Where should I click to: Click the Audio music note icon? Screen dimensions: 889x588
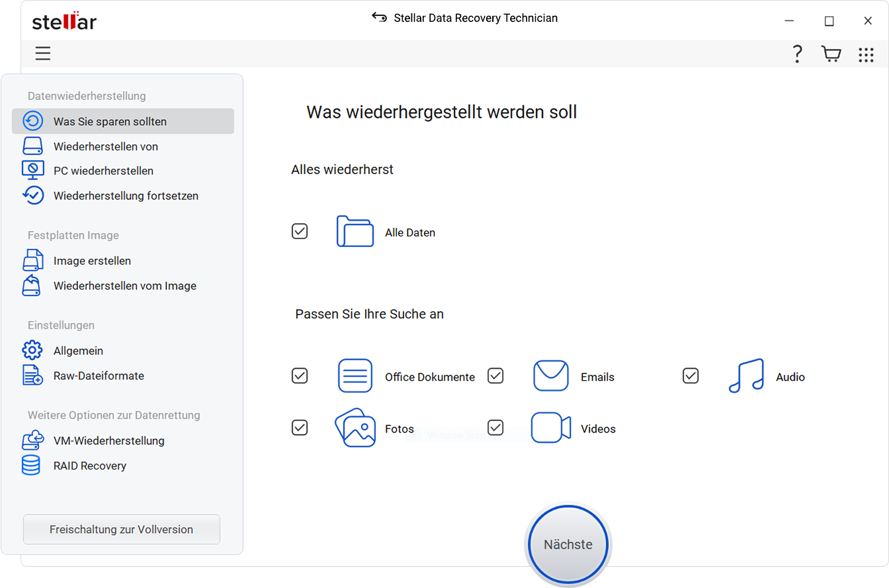(x=746, y=376)
